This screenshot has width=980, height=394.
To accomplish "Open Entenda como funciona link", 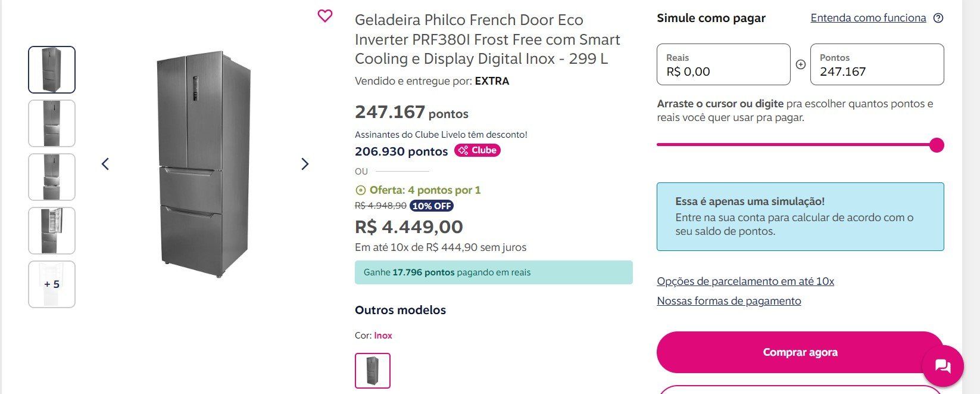I will click(x=868, y=18).
